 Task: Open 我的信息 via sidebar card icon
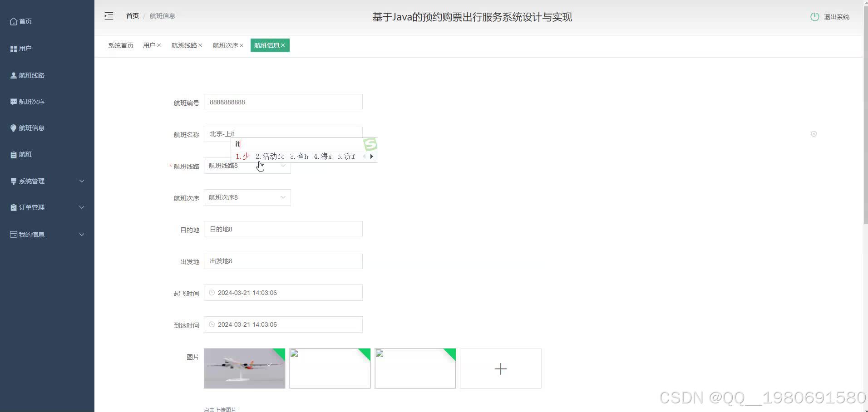click(x=13, y=234)
